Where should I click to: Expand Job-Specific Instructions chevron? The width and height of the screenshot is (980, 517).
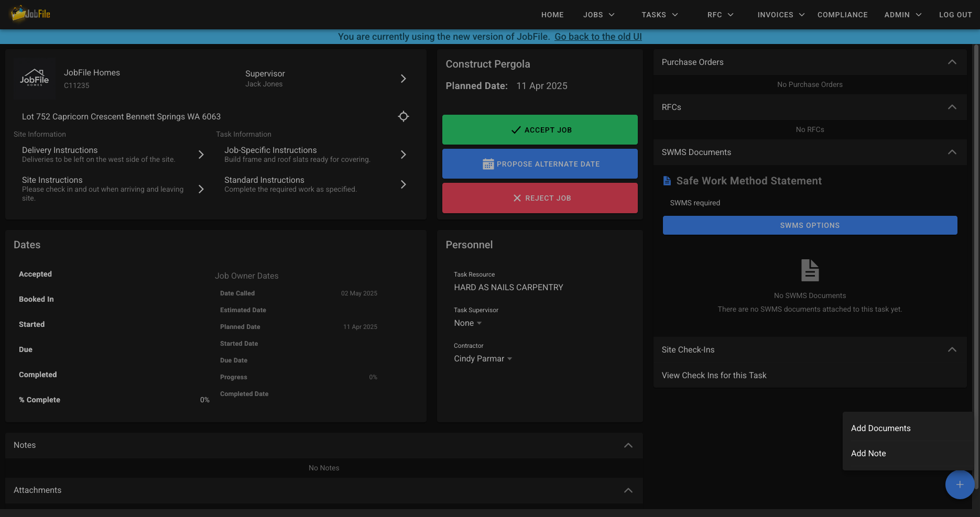coord(403,155)
